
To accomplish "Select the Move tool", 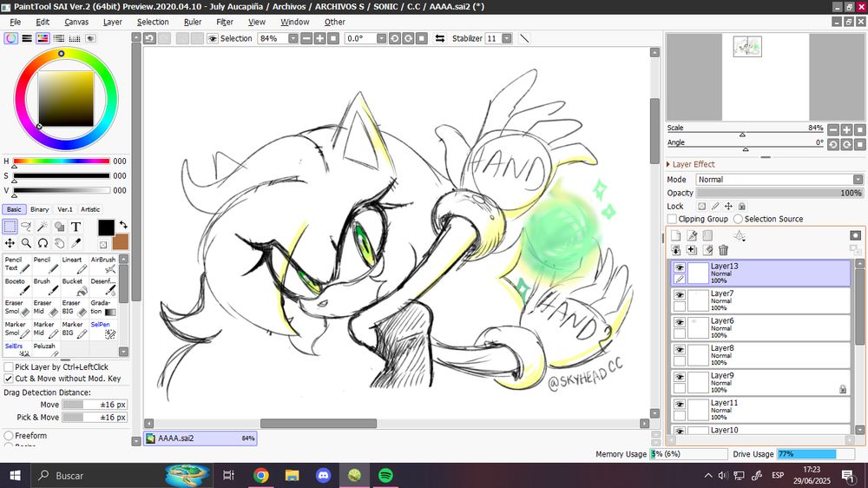I will pyautogui.click(x=10, y=243).
